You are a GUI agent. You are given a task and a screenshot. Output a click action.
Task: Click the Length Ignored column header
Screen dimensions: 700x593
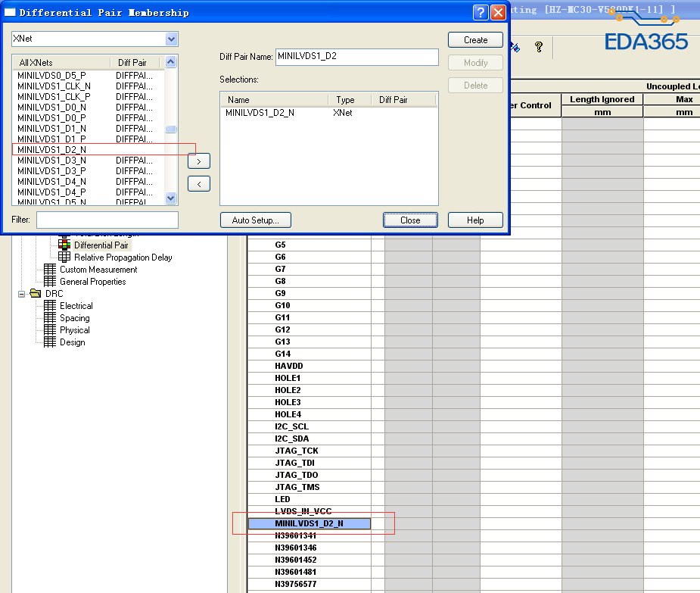[x=602, y=99]
